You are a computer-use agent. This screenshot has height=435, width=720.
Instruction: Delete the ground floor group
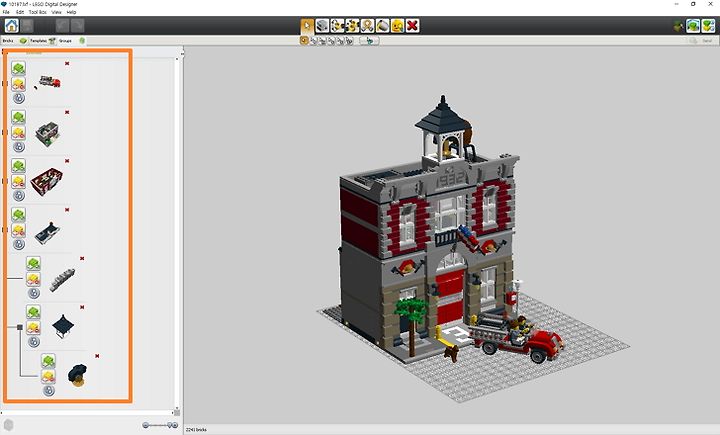pyautogui.click(x=67, y=112)
